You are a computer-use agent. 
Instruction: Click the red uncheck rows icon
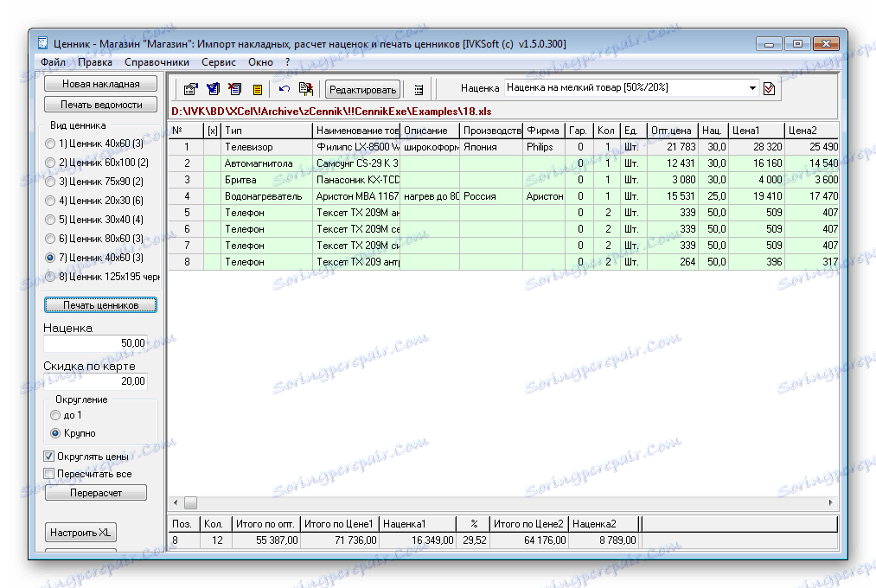click(234, 89)
